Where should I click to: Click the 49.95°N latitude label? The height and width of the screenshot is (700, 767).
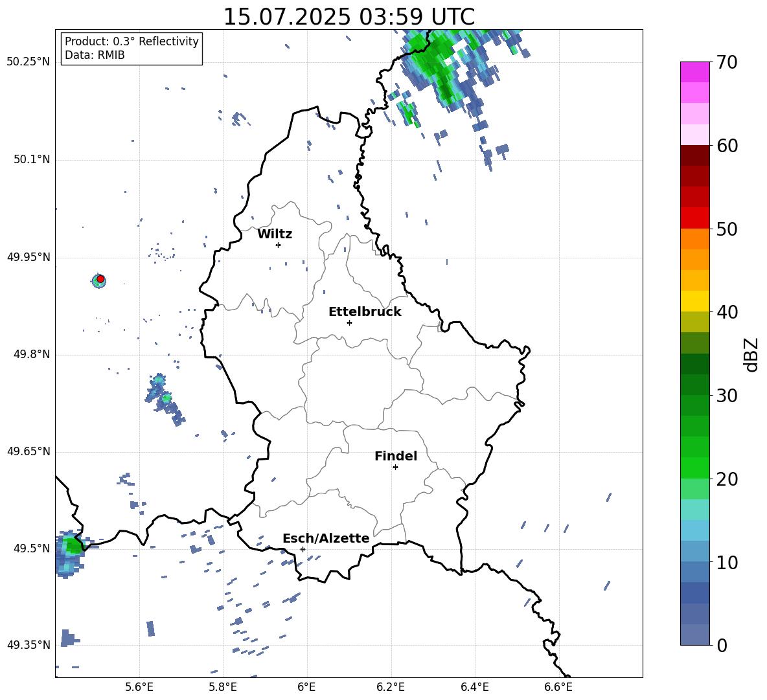pyautogui.click(x=29, y=257)
